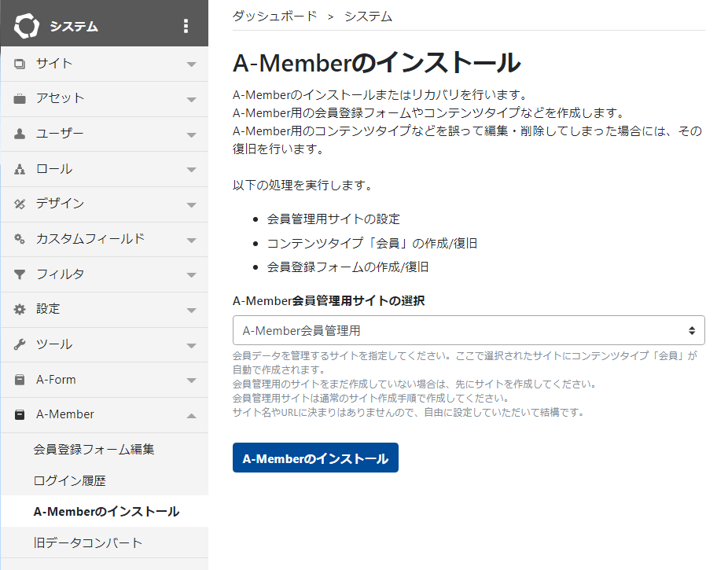Open 旧データコンバート menu item
The image size is (728, 570).
pos(88,542)
